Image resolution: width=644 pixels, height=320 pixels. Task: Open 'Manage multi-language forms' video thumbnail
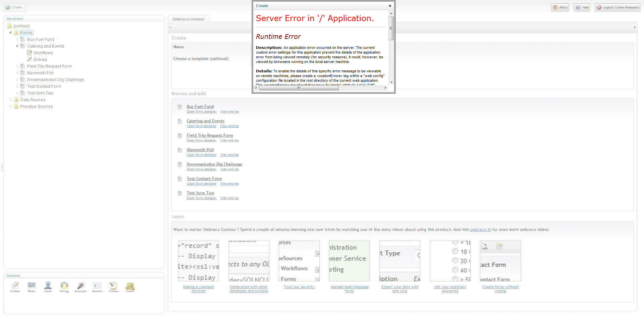tap(350, 261)
